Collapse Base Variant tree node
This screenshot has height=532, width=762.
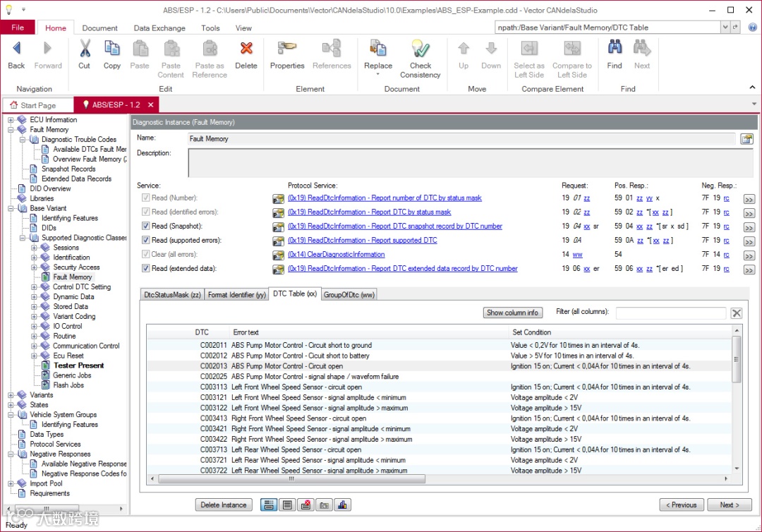tap(11, 208)
